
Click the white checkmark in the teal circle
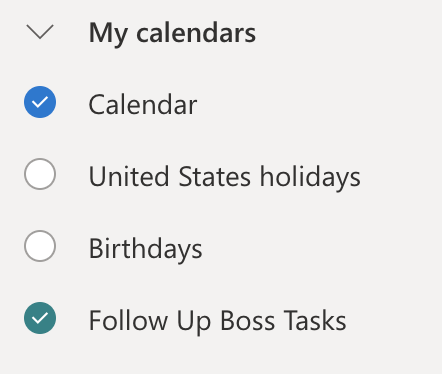click(40, 318)
